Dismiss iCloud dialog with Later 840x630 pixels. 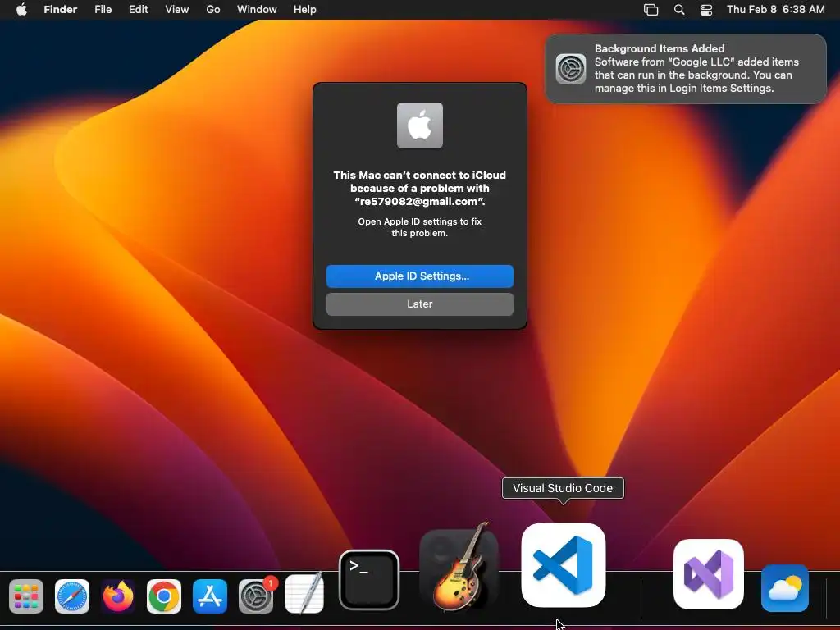pos(419,304)
